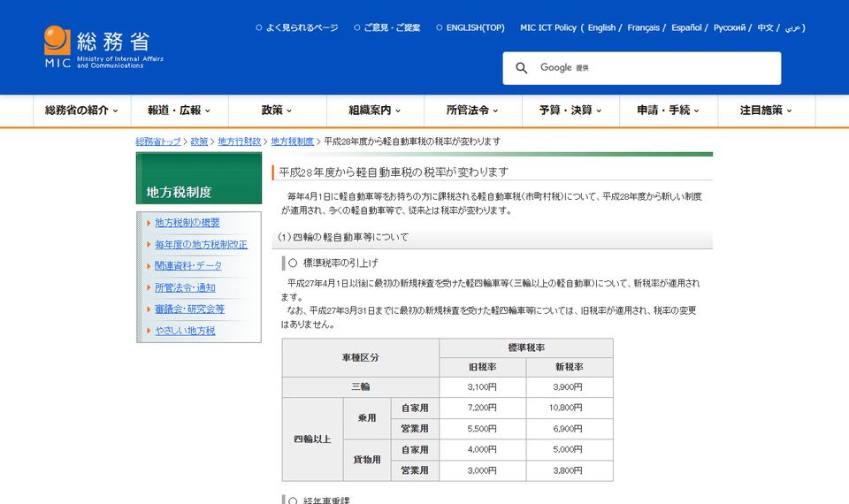
Task: Expand 申請・手続 menu
Action: pyautogui.click(x=669, y=111)
